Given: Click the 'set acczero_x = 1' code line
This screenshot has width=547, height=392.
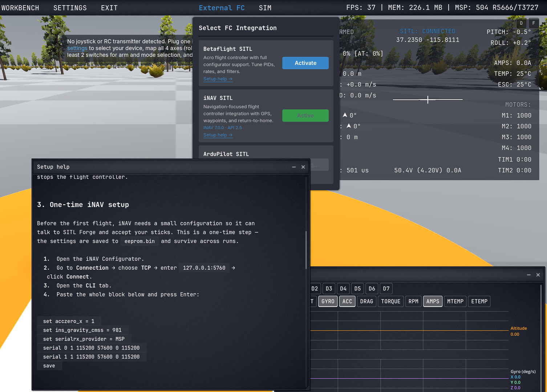Looking at the screenshot, I should coord(69,321).
